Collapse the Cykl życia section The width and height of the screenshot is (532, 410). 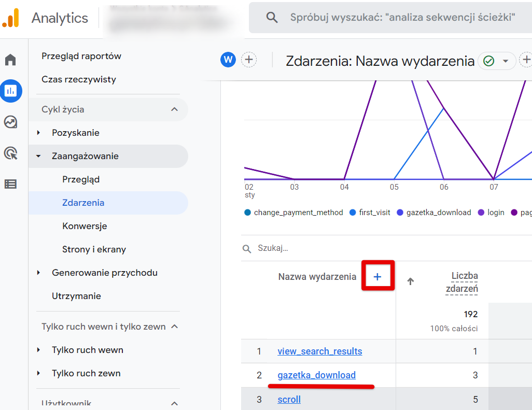click(174, 109)
